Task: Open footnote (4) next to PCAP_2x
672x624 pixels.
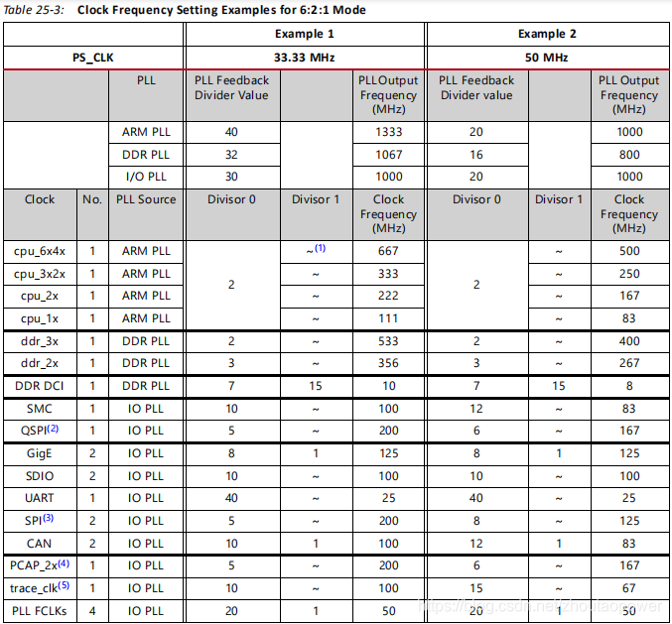Action: [x=64, y=563]
